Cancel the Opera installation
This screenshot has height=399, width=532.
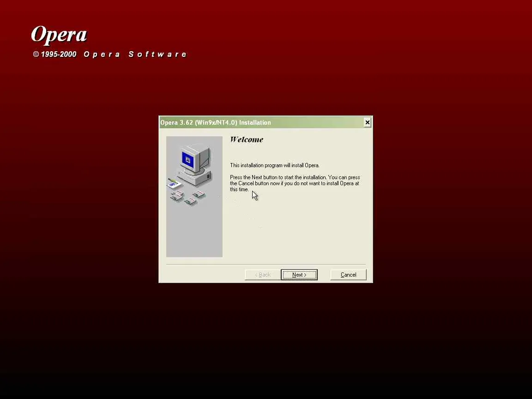click(348, 274)
